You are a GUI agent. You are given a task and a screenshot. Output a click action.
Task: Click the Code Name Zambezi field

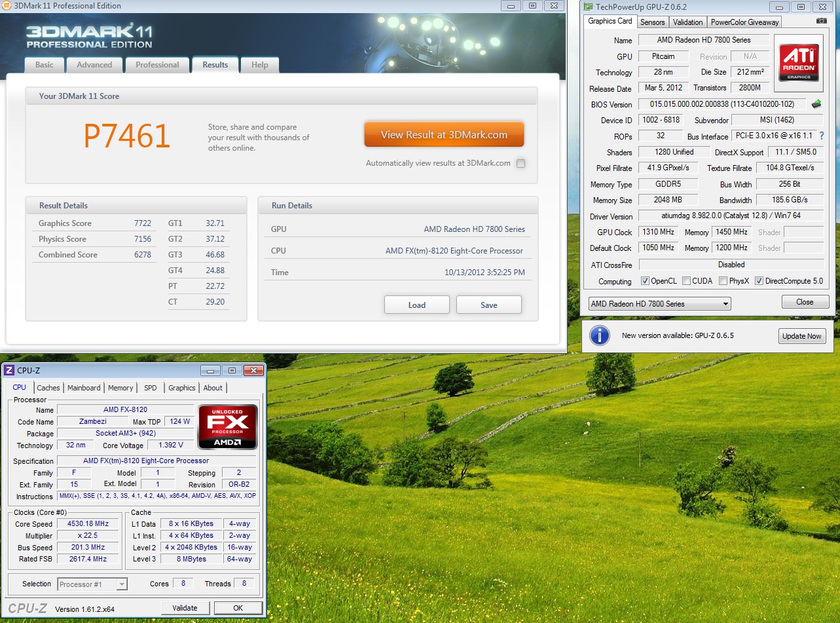pos(94,421)
